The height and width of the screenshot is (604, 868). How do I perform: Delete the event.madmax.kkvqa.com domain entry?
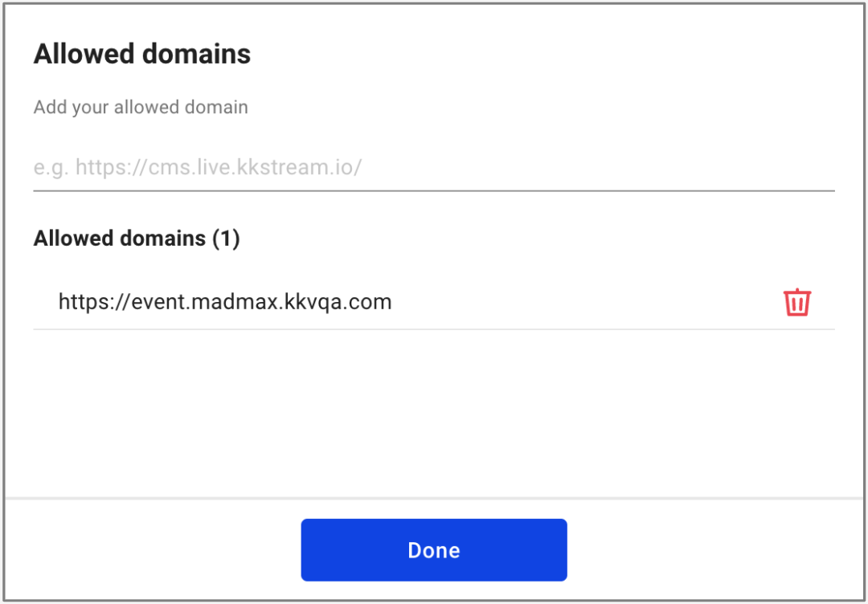pyautogui.click(x=797, y=303)
